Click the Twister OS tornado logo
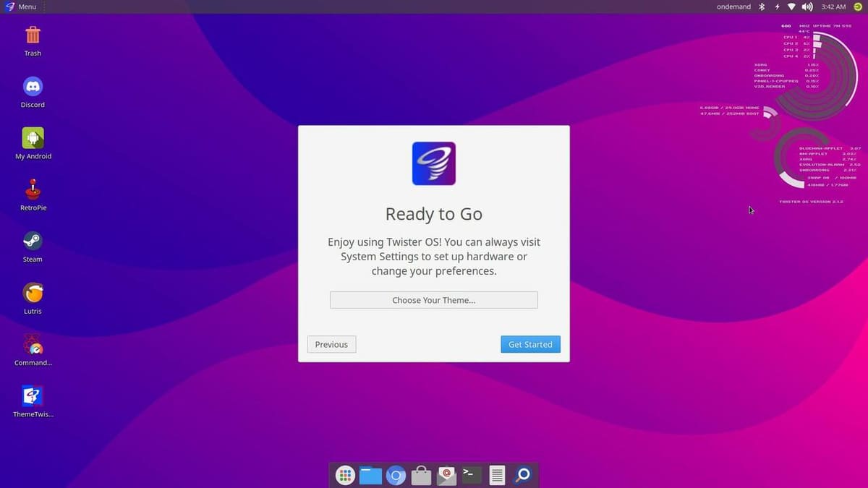Image resolution: width=868 pixels, height=488 pixels. click(x=434, y=163)
